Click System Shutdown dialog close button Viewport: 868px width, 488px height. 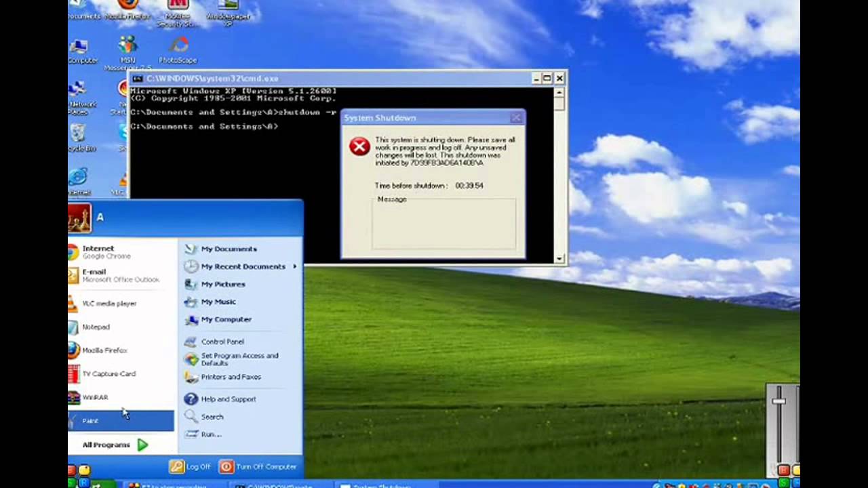(516, 118)
